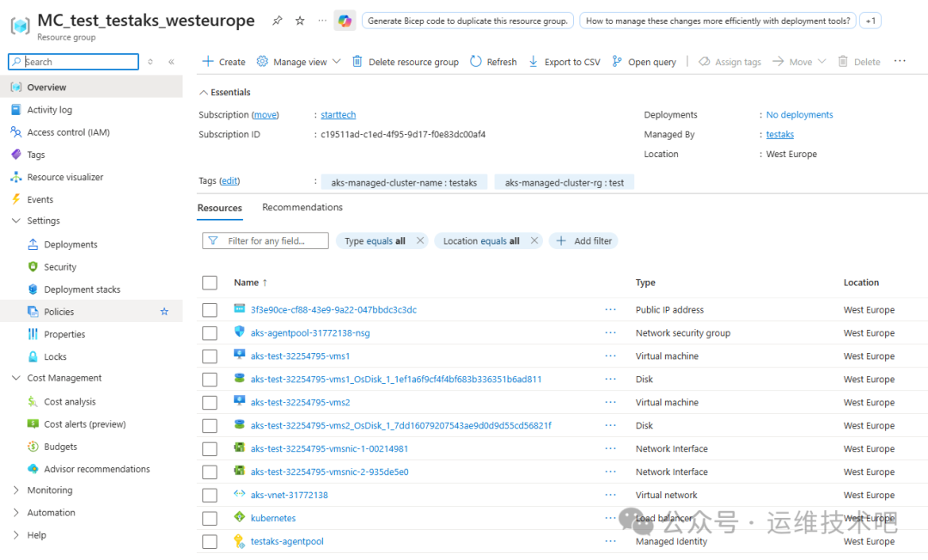Screen dimensions: 928x560
Task: Switch to the Recommendations tab
Action: (302, 207)
